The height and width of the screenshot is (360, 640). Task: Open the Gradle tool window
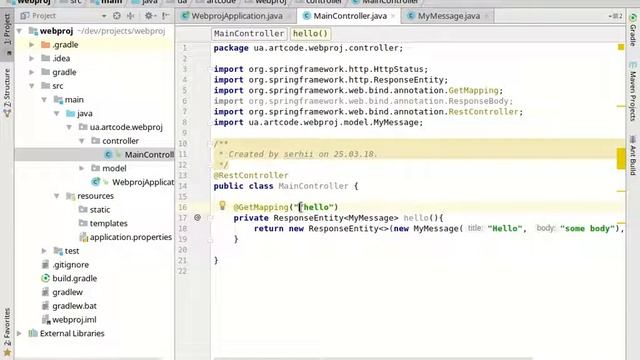click(x=632, y=30)
